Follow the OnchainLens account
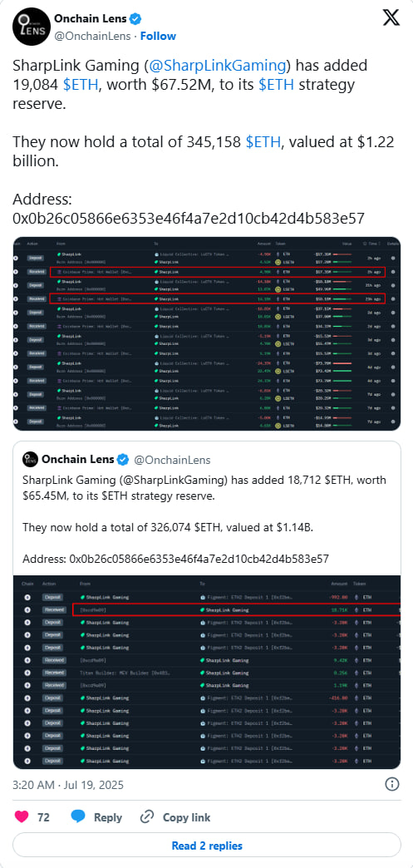This screenshot has width=413, height=868. [158, 36]
